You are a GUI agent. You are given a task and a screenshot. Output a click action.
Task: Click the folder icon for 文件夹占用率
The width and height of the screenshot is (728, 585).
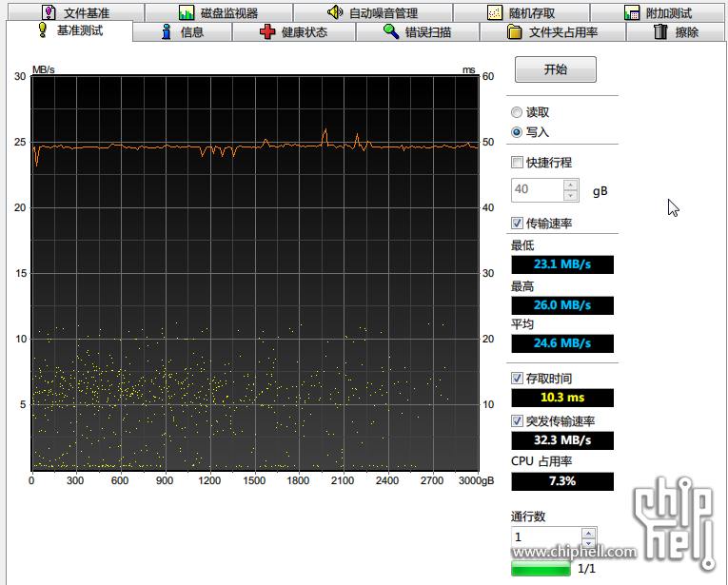click(x=514, y=32)
